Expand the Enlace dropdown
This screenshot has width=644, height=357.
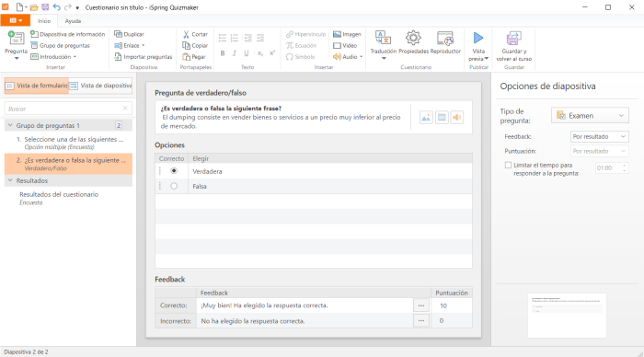click(143, 46)
